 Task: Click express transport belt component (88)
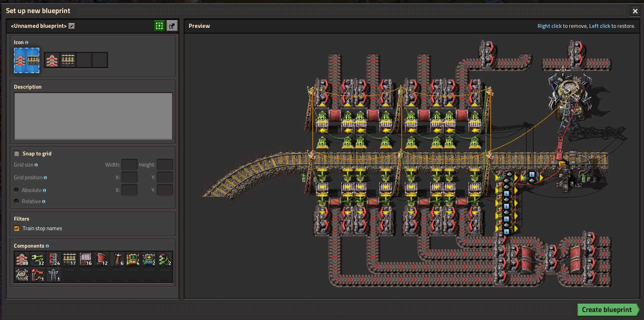point(22,259)
